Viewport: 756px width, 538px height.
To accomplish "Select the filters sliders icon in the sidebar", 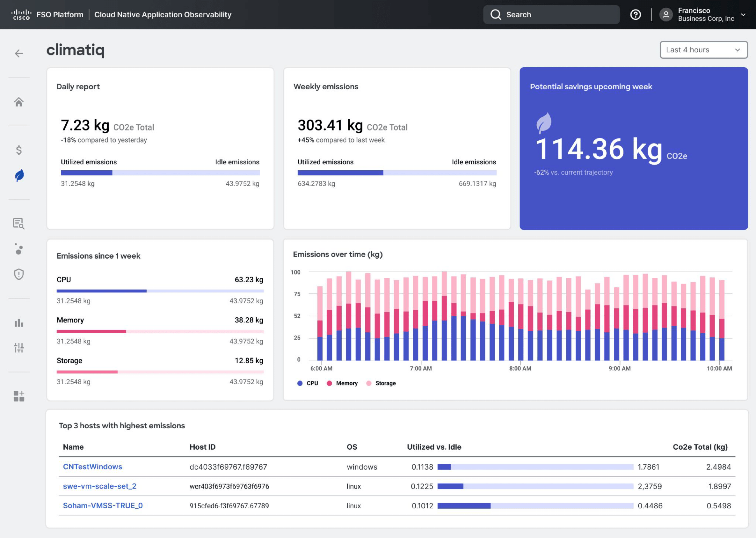I will (19, 348).
